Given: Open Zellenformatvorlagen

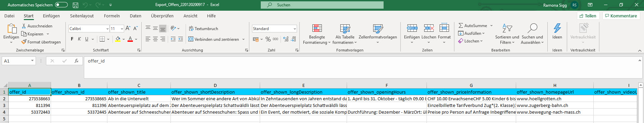Looking at the screenshot, I should tap(378, 34).
